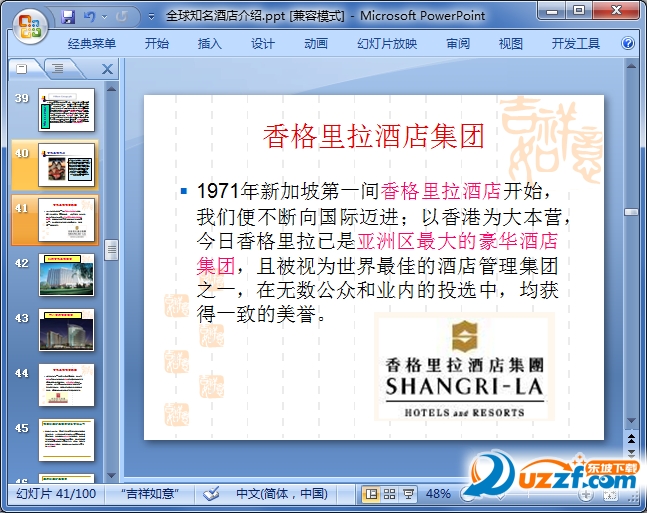This screenshot has width=647, height=513.
Task: Switch to the Slides thumbnail pane tab
Action: 22,69
